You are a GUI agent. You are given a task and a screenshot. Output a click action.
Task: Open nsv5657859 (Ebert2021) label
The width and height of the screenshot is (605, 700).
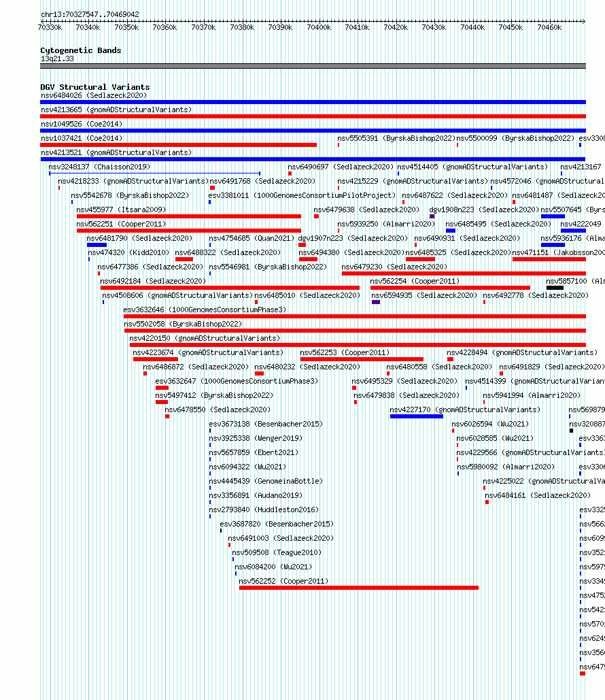254,452
